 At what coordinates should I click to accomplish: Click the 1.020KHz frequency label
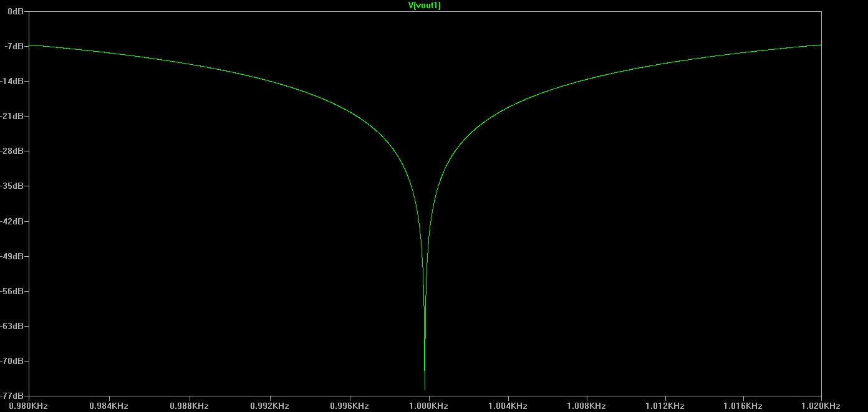tap(821, 406)
